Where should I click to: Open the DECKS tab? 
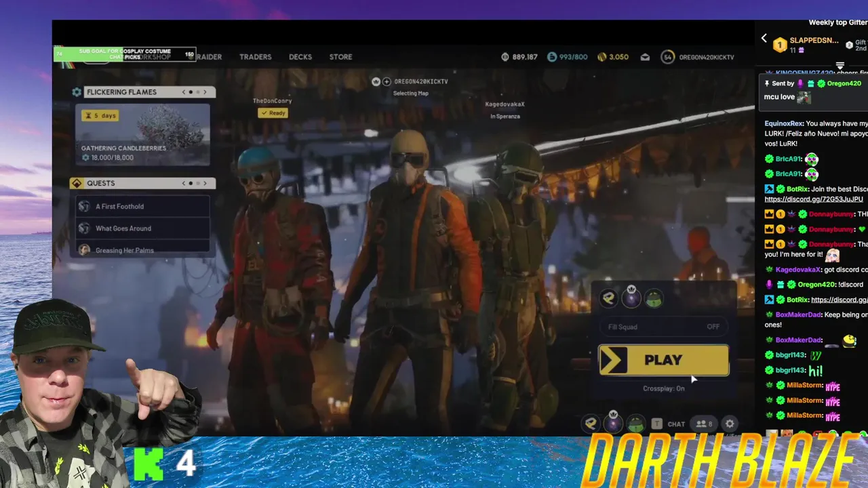[x=300, y=57]
